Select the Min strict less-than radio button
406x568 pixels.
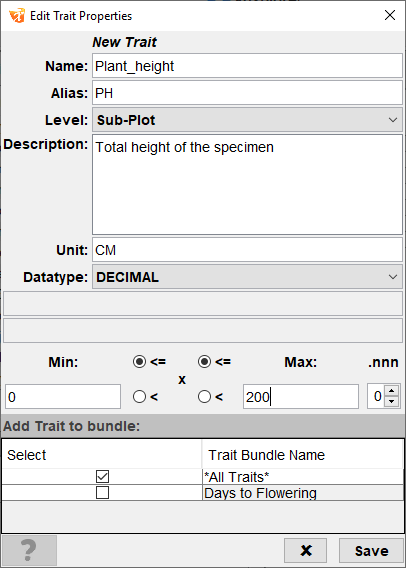pyautogui.click(x=139, y=397)
